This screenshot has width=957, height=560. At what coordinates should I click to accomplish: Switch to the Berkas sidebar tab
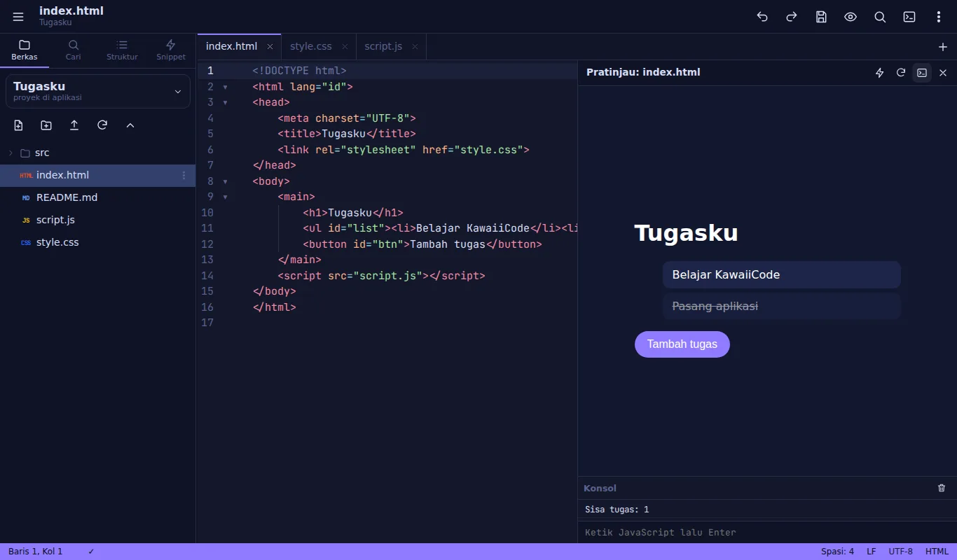pos(25,50)
